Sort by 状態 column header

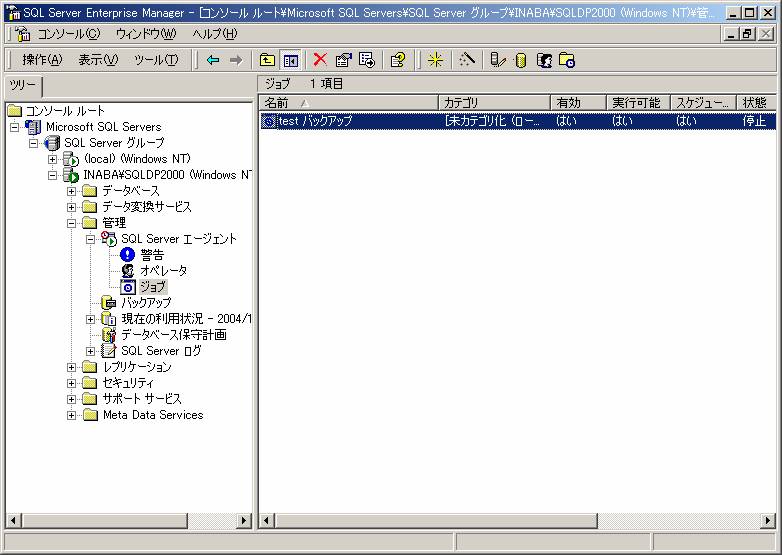click(x=756, y=103)
